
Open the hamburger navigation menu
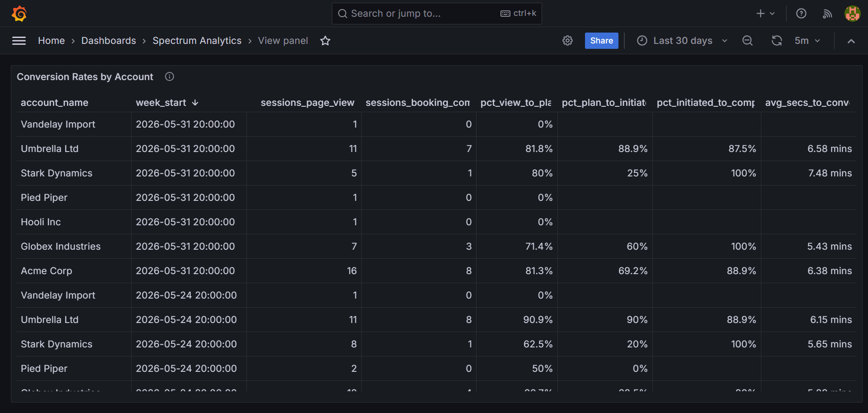[x=19, y=41]
